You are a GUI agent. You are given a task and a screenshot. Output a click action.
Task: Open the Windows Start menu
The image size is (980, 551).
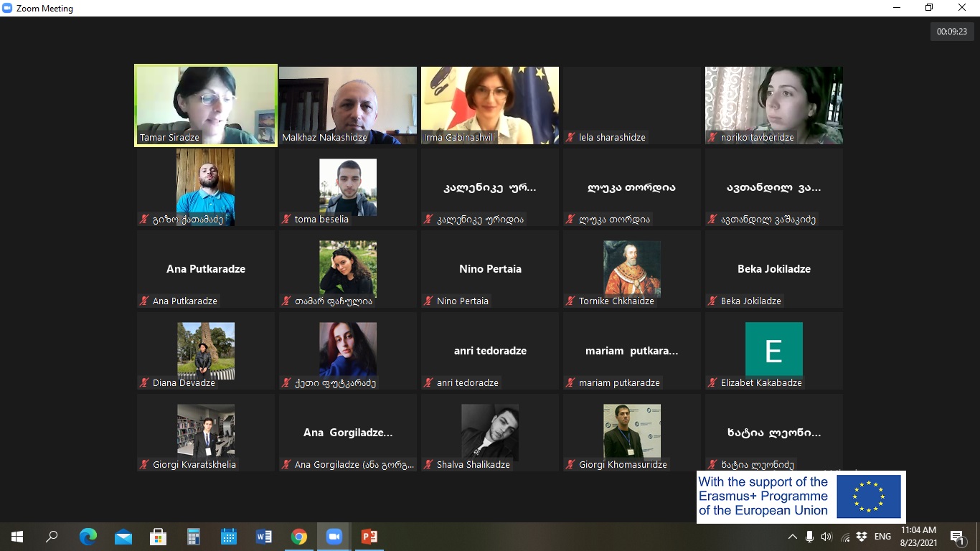[17, 537]
